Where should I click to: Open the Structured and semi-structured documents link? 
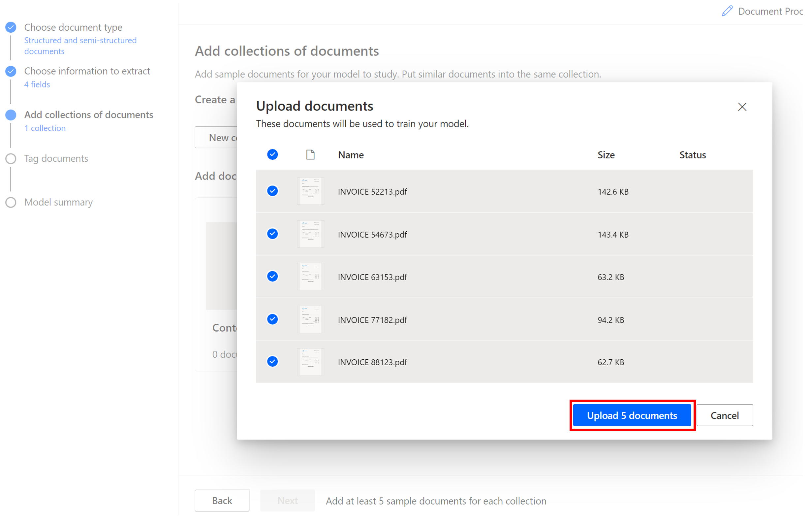(80, 46)
